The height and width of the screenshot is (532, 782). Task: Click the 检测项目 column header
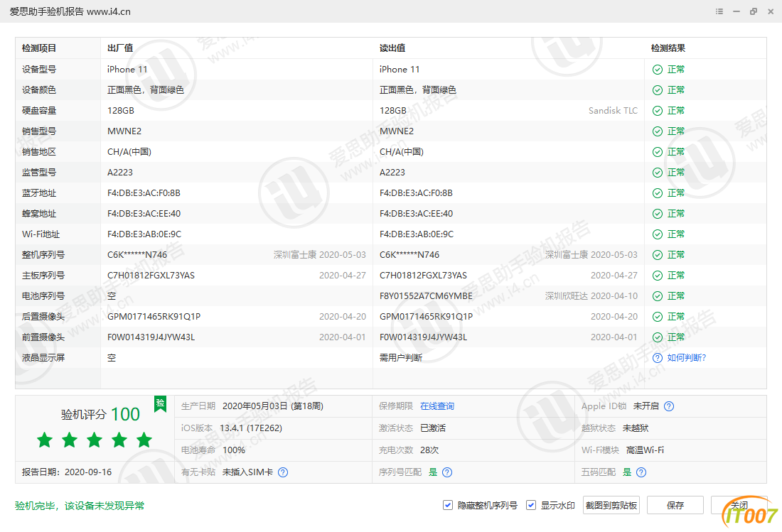tap(39, 48)
